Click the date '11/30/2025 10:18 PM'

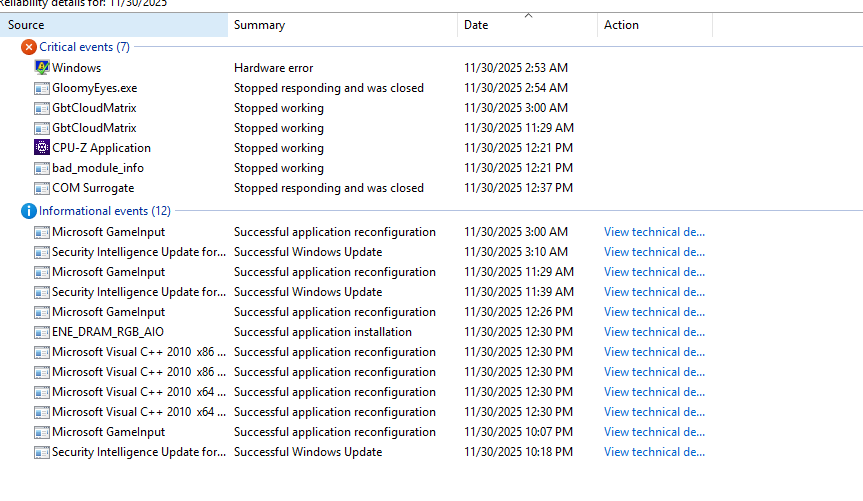pos(518,452)
